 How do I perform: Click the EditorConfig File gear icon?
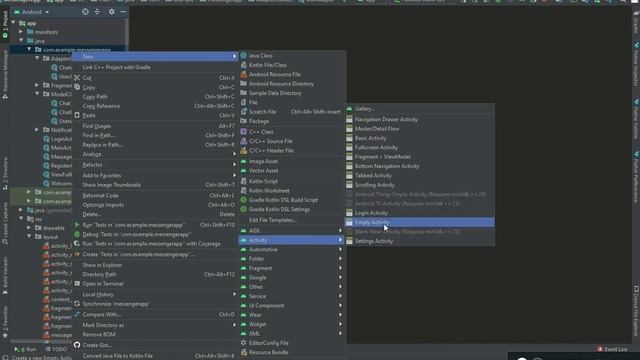[x=244, y=343]
